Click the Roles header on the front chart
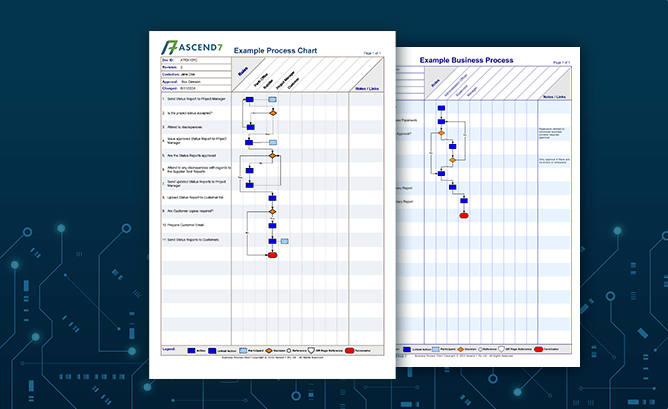Image resolution: width=668 pixels, height=409 pixels. click(x=243, y=69)
